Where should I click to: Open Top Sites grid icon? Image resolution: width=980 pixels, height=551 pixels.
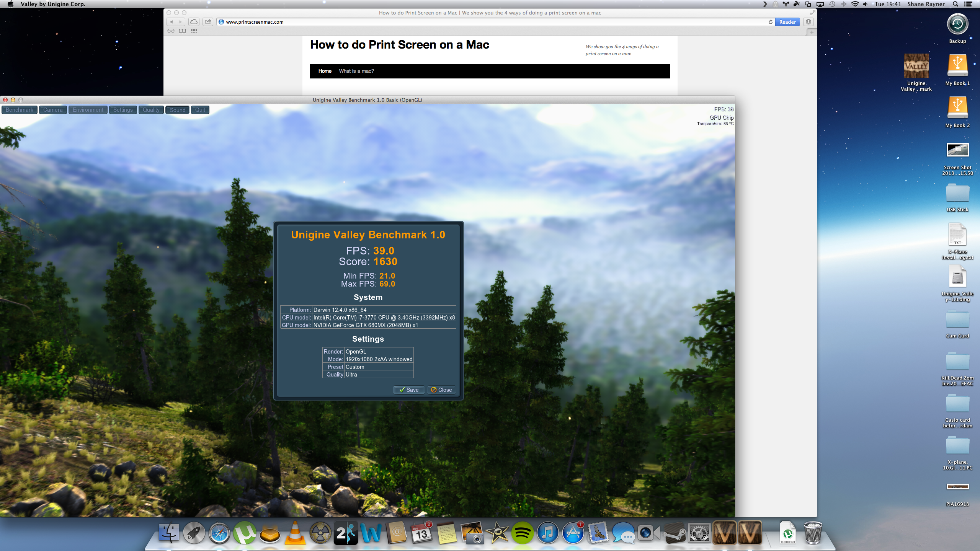tap(194, 31)
